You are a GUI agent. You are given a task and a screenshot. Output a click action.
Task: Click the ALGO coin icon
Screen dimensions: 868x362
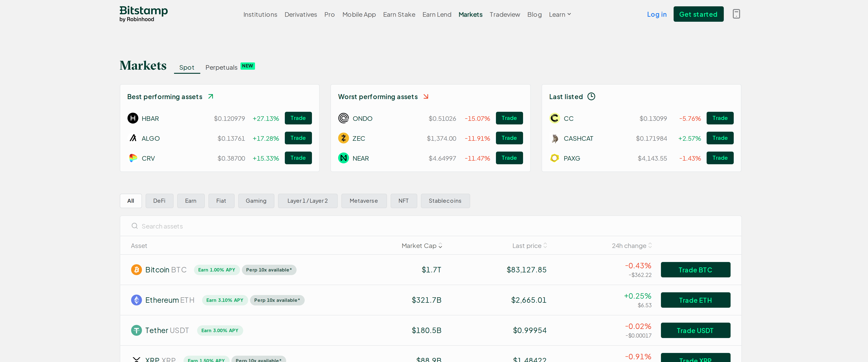(x=133, y=138)
